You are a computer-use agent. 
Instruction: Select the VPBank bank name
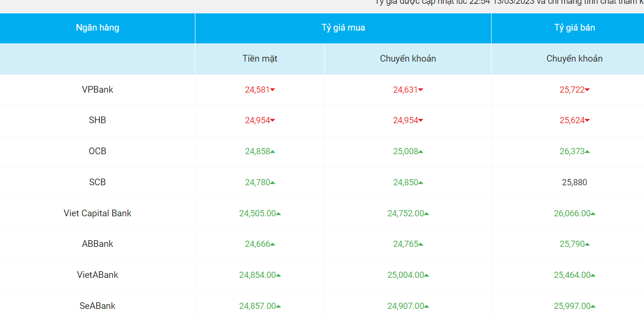click(x=97, y=90)
